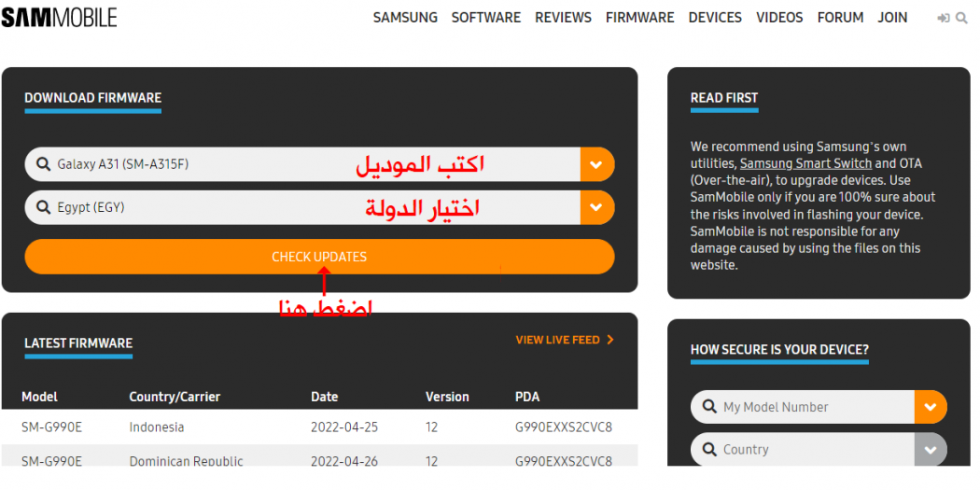980x490 pixels.
Task: Click the PDA column header
Action: 527,397
